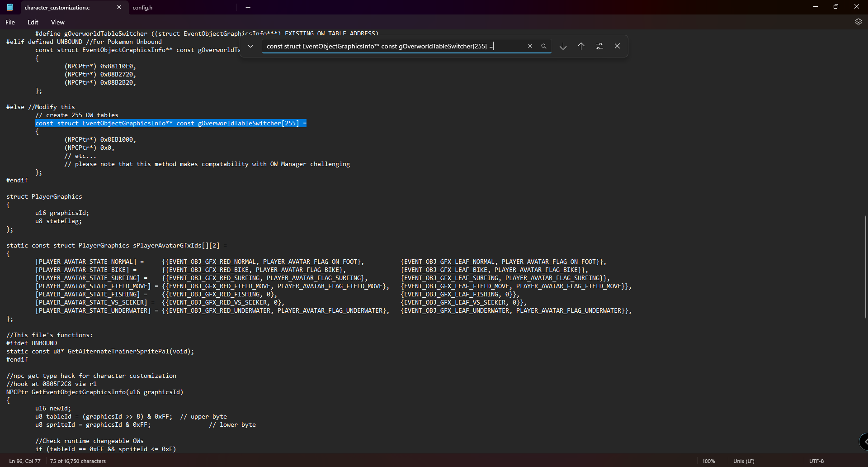The width and height of the screenshot is (868, 467).
Task: Click the 100% zoom level indicator
Action: [x=708, y=461]
